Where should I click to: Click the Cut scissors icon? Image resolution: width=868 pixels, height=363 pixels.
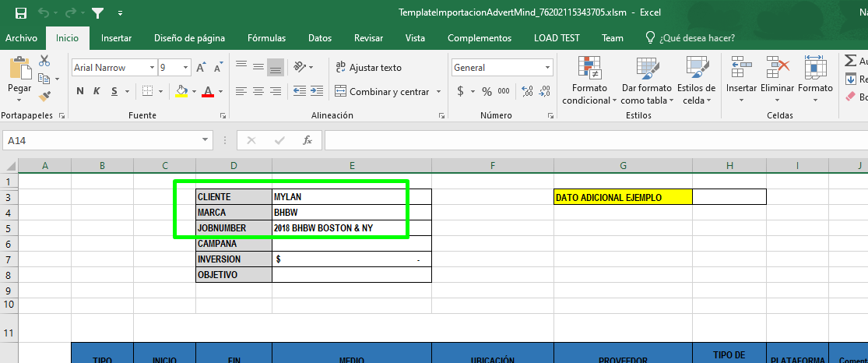(44, 61)
